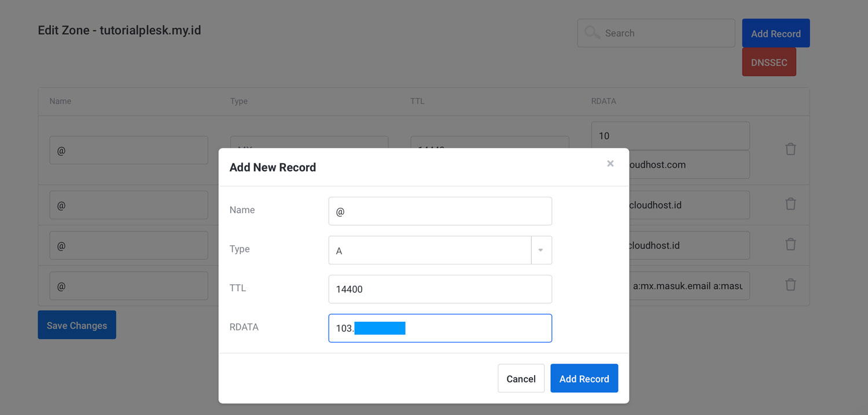The image size is (868, 415).
Task: Click the @ name field in the first table row
Action: [x=128, y=149]
